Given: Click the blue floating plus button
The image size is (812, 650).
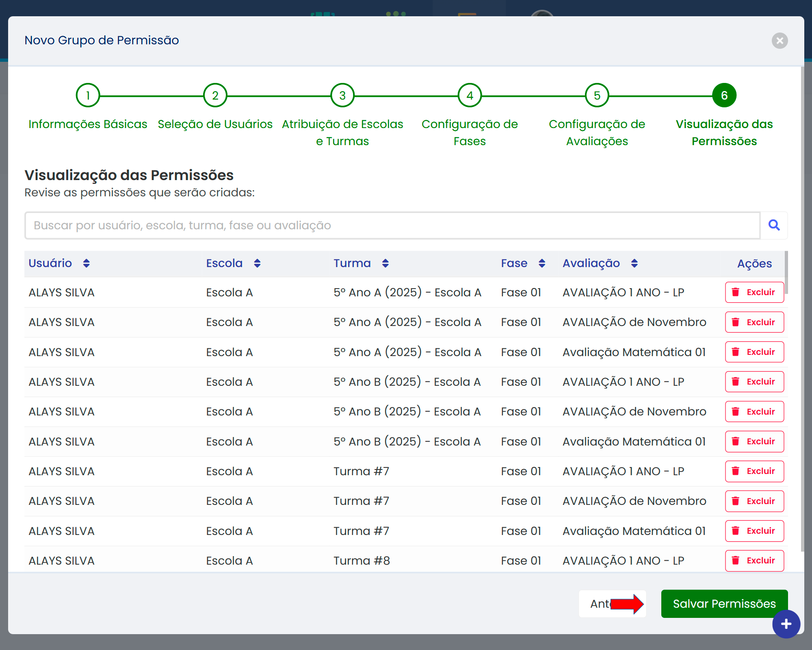Looking at the screenshot, I should [786, 624].
